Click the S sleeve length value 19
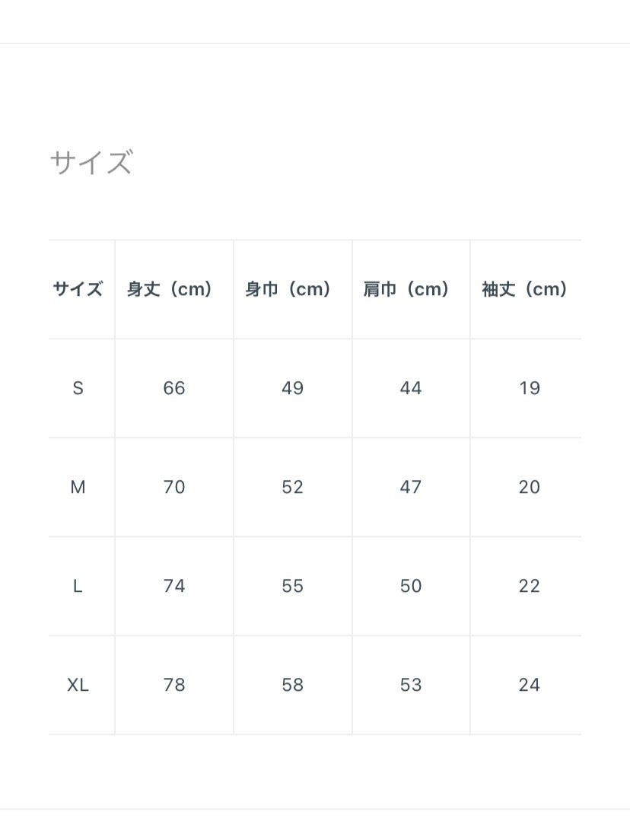Screen dimensions: 630x840 pos(529,388)
